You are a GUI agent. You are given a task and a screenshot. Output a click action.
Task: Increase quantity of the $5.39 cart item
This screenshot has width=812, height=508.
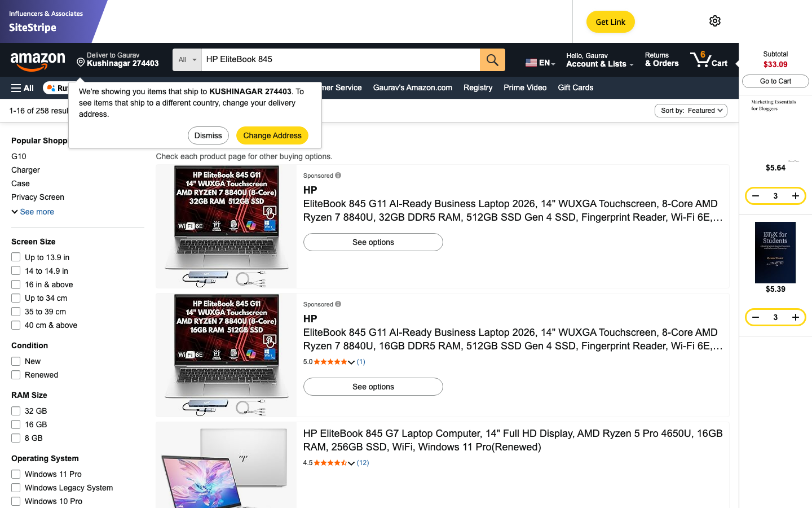click(x=795, y=317)
